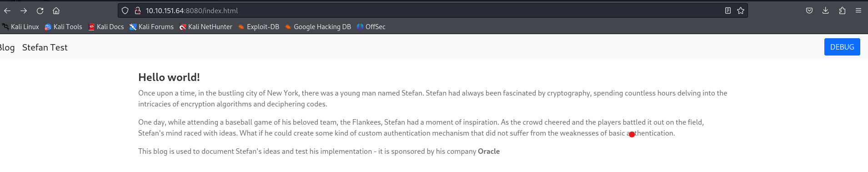This screenshot has width=868, height=172.
Task: Open the Firefox hamburger menu
Action: pyautogui.click(x=858, y=10)
